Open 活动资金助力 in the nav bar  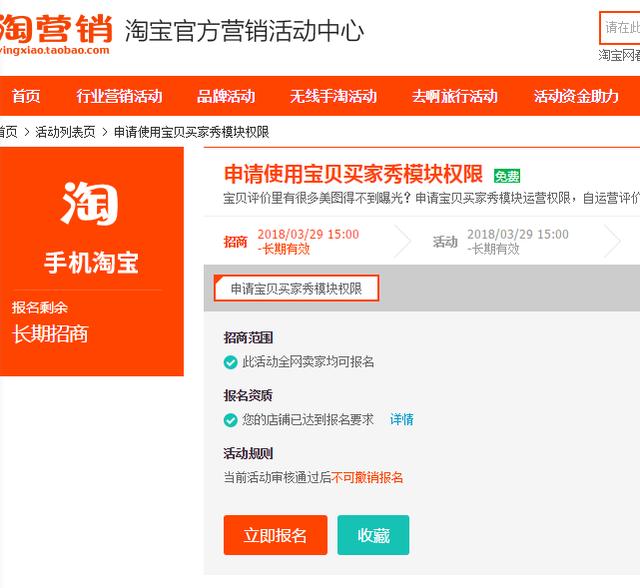point(576,96)
